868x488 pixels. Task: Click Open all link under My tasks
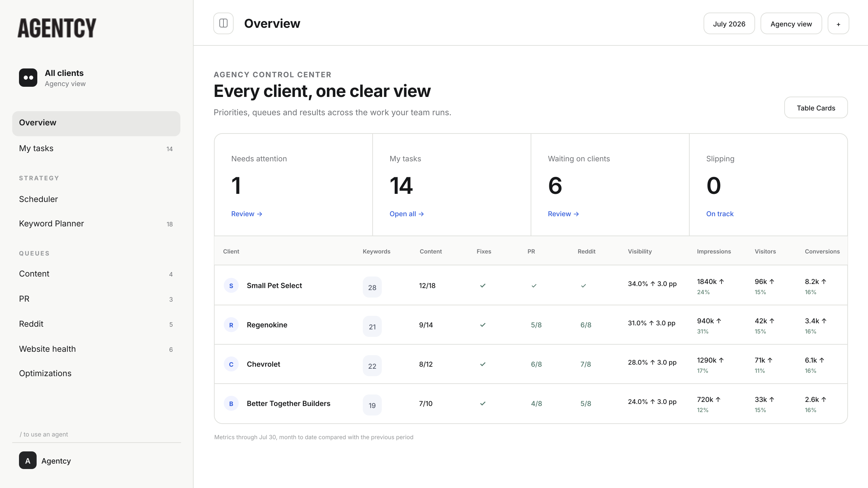coord(407,214)
